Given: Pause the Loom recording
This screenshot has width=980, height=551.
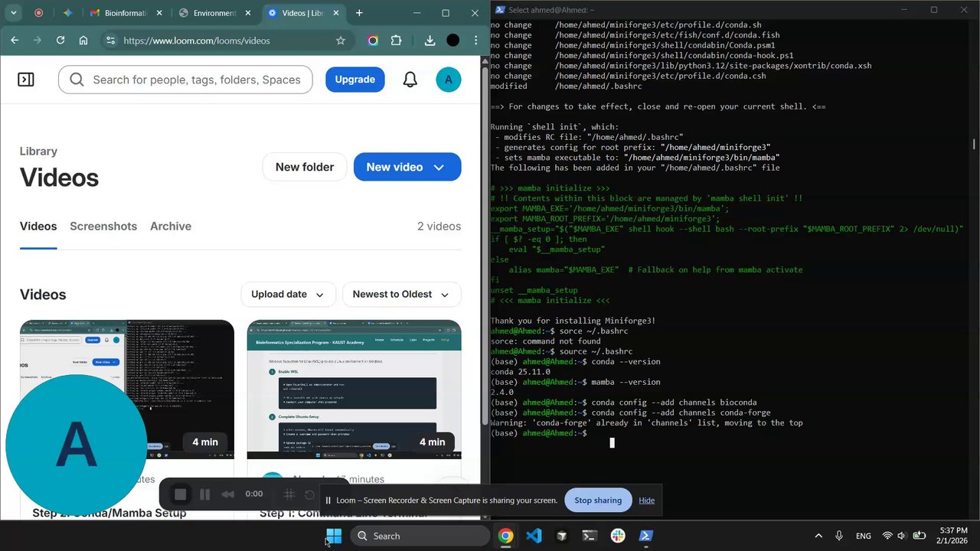Looking at the screenshot, I should pyautogui.click(x=204, y=494).
